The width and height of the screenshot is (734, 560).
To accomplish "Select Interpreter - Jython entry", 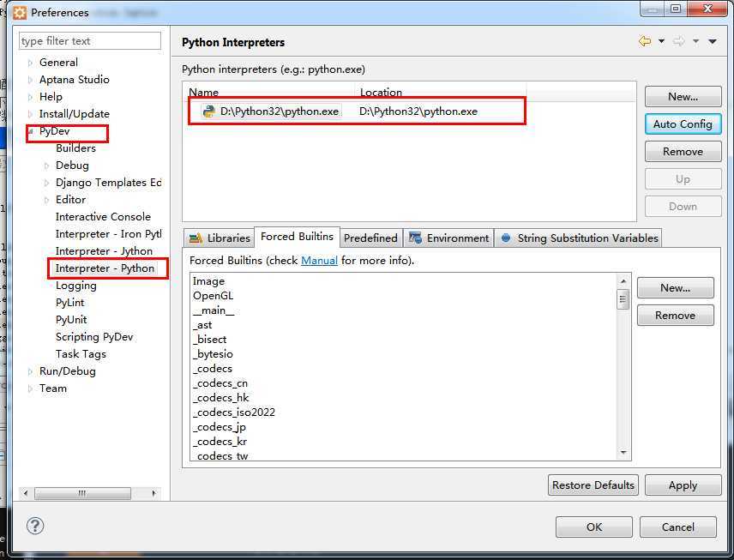I will tap(104, 251).
